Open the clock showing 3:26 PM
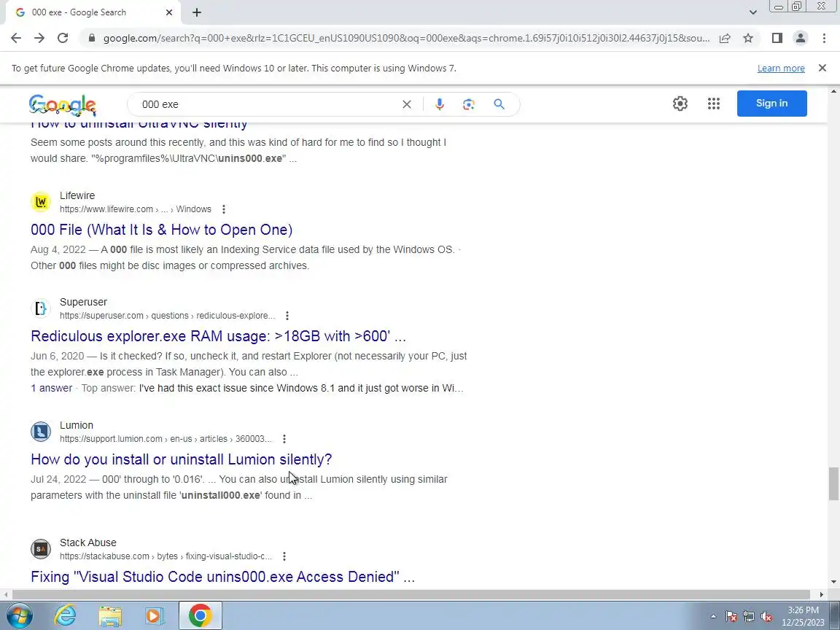Viewport: 840px width, 630px height. [x=803, y=616]
